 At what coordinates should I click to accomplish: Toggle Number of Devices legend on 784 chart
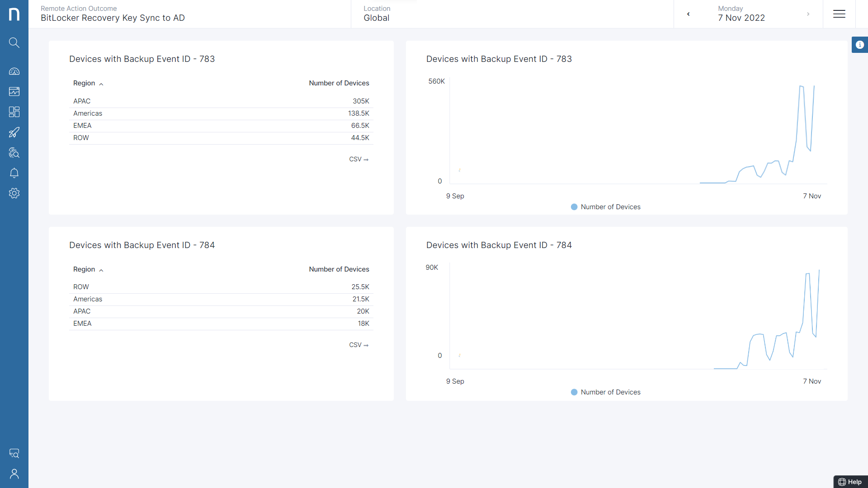click(x=606, y=392)
